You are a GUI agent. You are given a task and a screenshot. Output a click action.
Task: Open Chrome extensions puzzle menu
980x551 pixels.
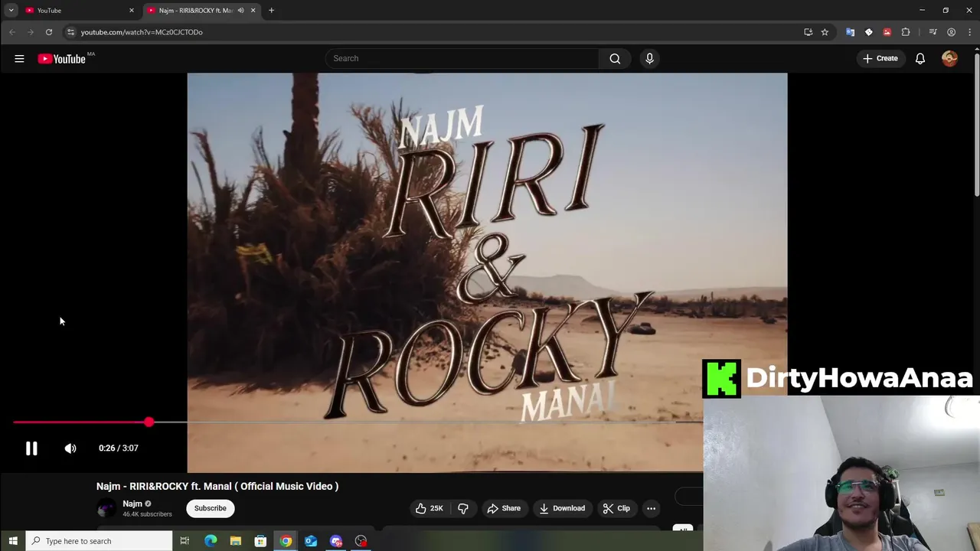pyautogui.click(x=906, y=32)
